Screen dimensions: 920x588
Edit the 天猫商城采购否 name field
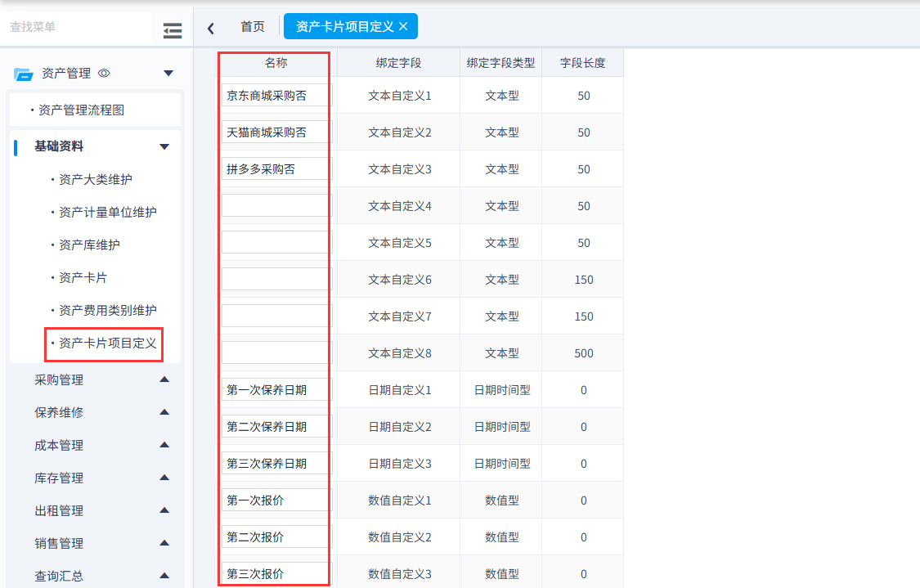pyautogui.click(x=276, y=132)
